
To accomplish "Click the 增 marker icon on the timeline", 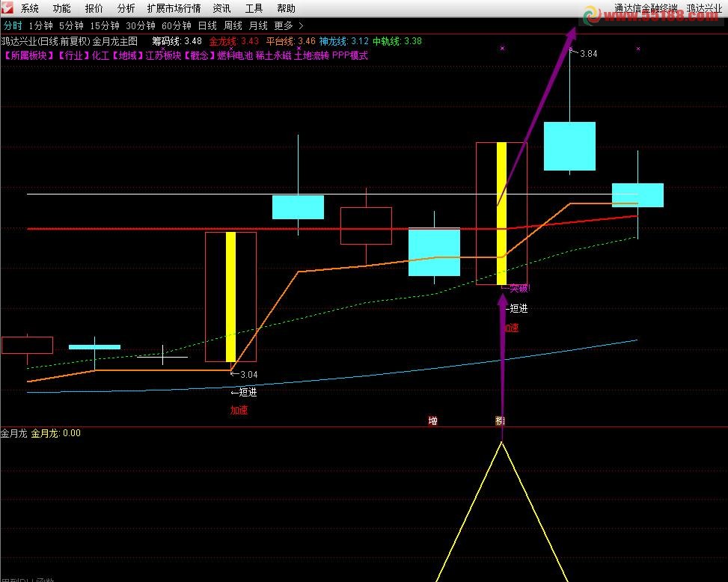I will click(x=432, y=420).
